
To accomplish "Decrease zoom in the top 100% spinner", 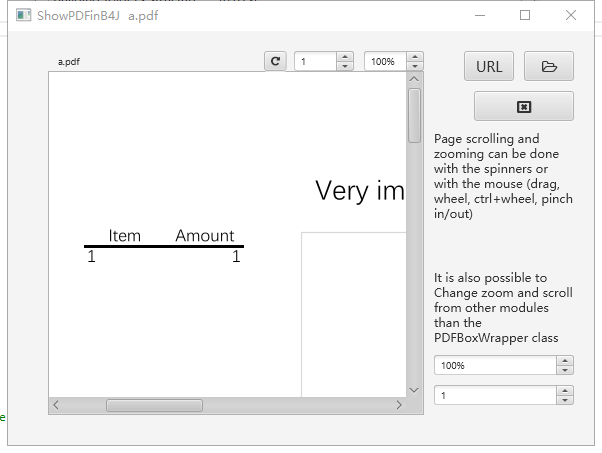I will (x=415, y=66).
